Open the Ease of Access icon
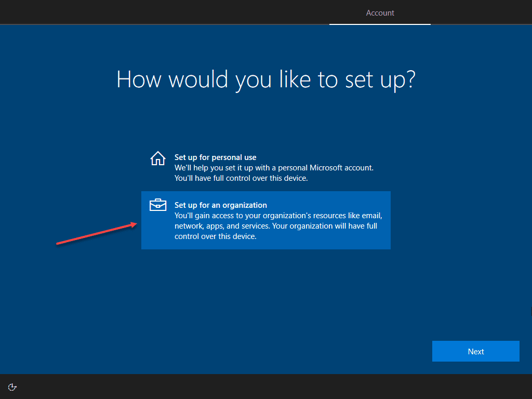This screenshot has width=532, height=399. click(x=12, y=387)
